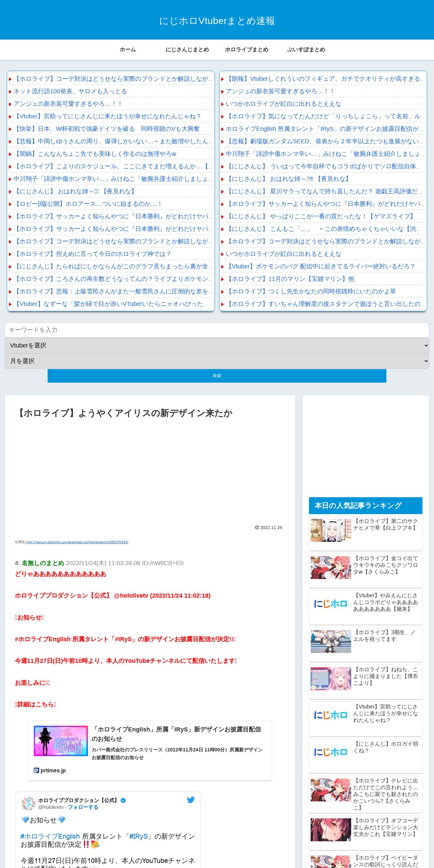This screenshot has height=868, width=434.
Task: Click the IRyS press release thumbnail image
Action: point(61,741)
